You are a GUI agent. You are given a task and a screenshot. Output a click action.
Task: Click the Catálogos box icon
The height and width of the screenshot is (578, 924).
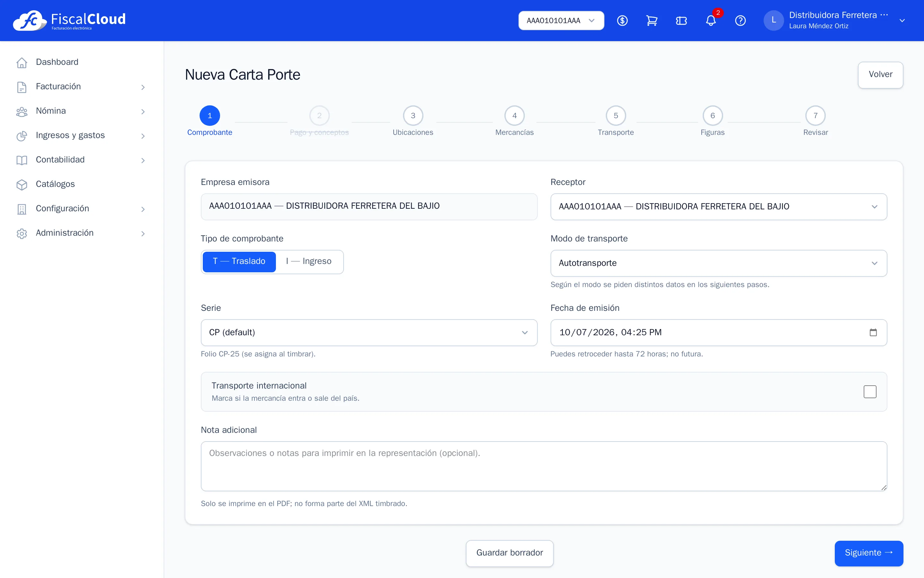coord(22,185)
